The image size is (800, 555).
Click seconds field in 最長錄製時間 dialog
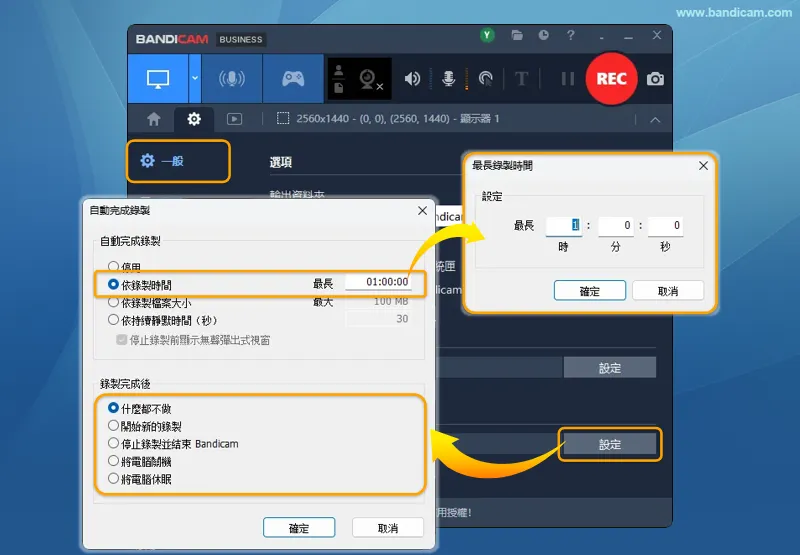point(665,225)
